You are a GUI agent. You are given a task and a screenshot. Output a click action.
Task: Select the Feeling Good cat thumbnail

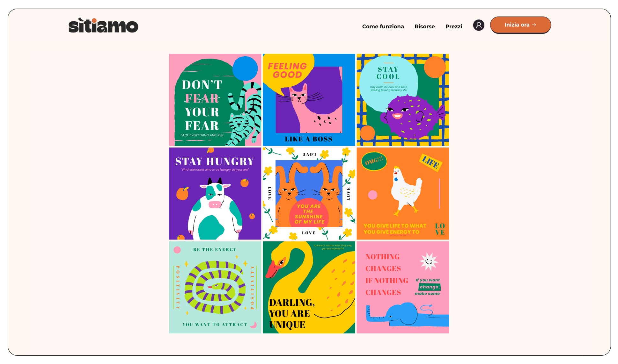click(309, 100)
